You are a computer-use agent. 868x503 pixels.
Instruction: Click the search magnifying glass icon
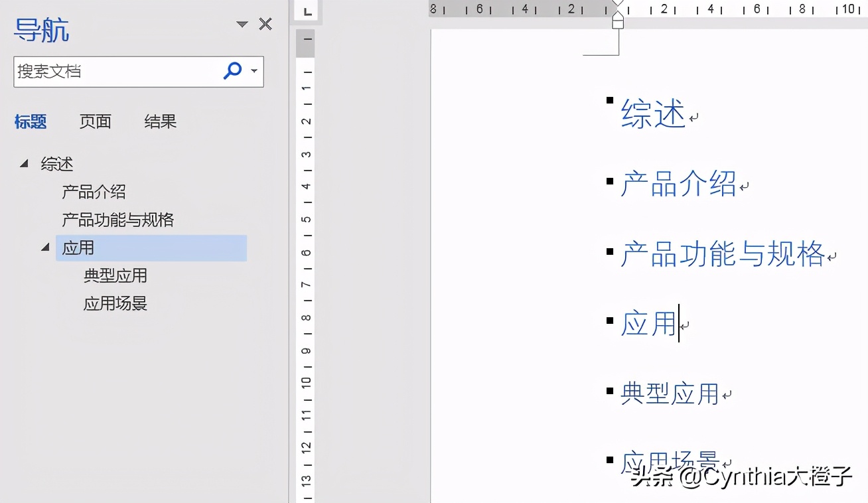(232, 71)
